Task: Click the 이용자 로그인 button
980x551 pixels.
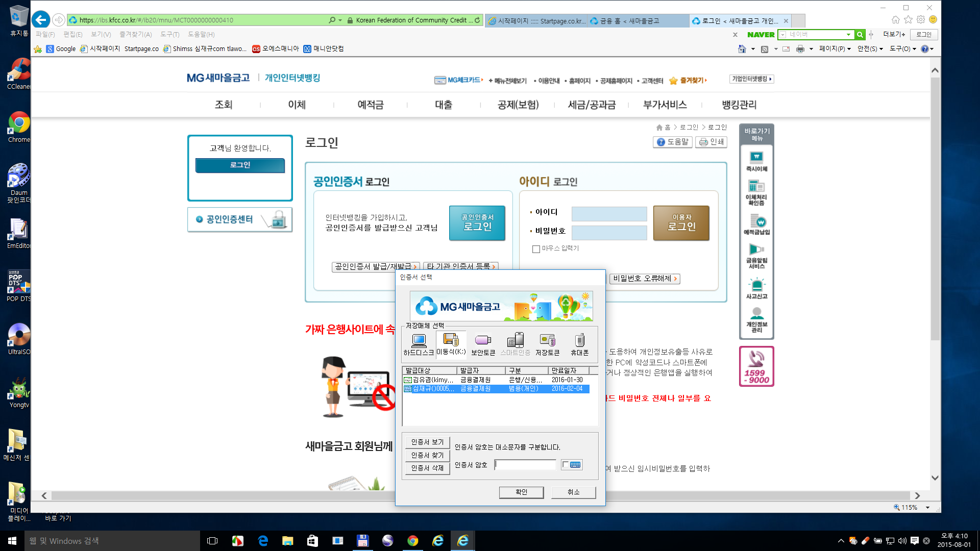Action: coord(681,223)
